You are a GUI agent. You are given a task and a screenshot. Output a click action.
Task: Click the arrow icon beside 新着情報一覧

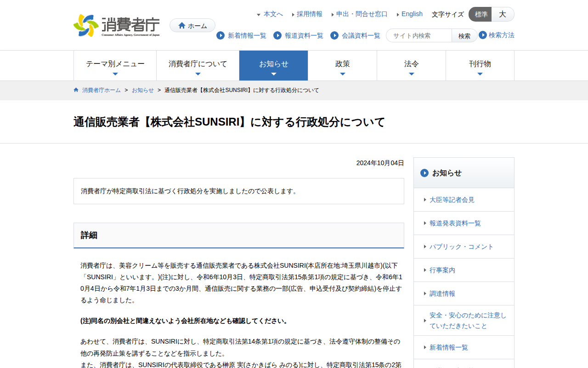click(x=220, y=35)
